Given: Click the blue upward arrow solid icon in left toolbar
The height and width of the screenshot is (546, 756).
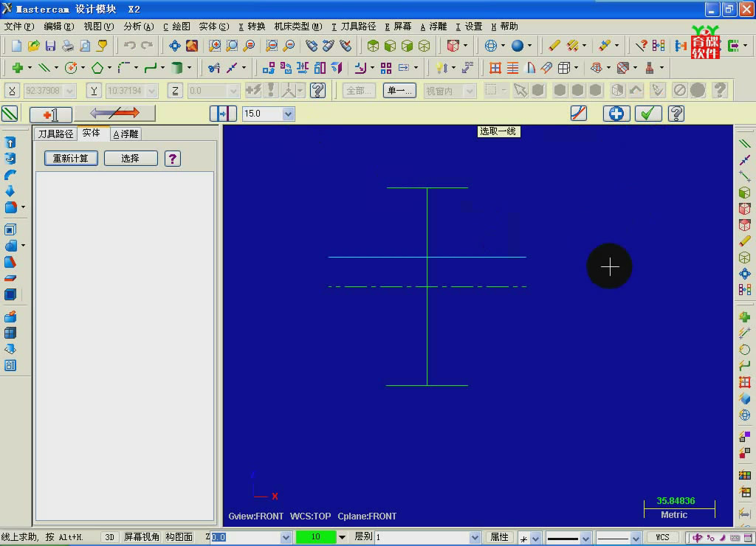Looking at the screenshot, I should pos(10,142).
